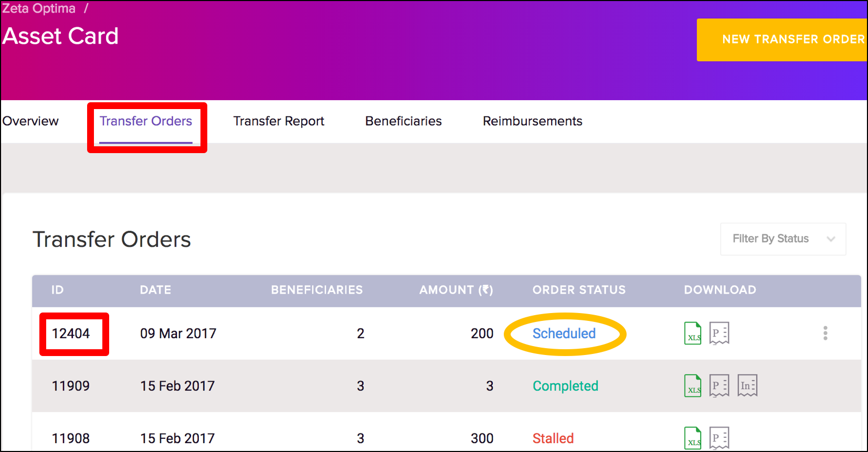This screenshot has width=868, height=452.
Task: Switch to the Overview tab
Action: click(x=30, y=121)
